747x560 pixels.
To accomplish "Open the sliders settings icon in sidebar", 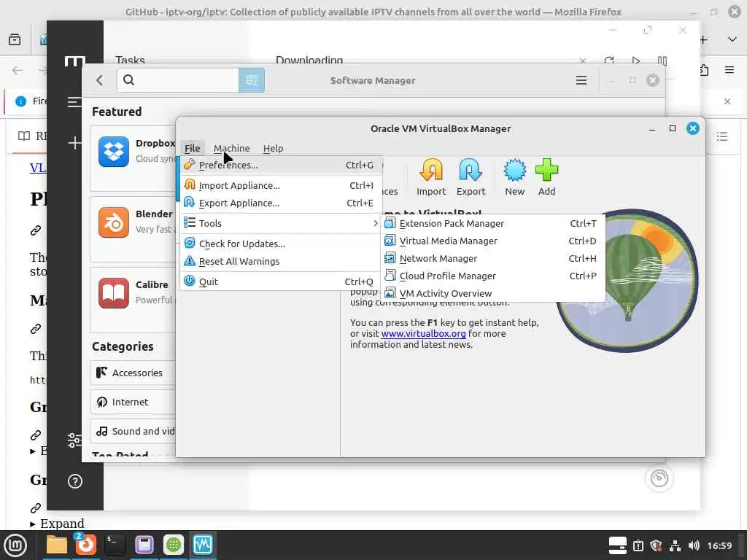I will 75,440.
